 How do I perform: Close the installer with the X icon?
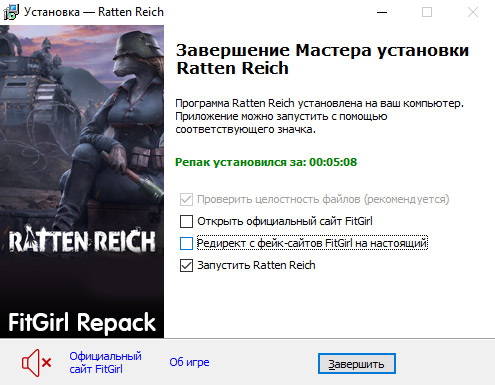473,12
